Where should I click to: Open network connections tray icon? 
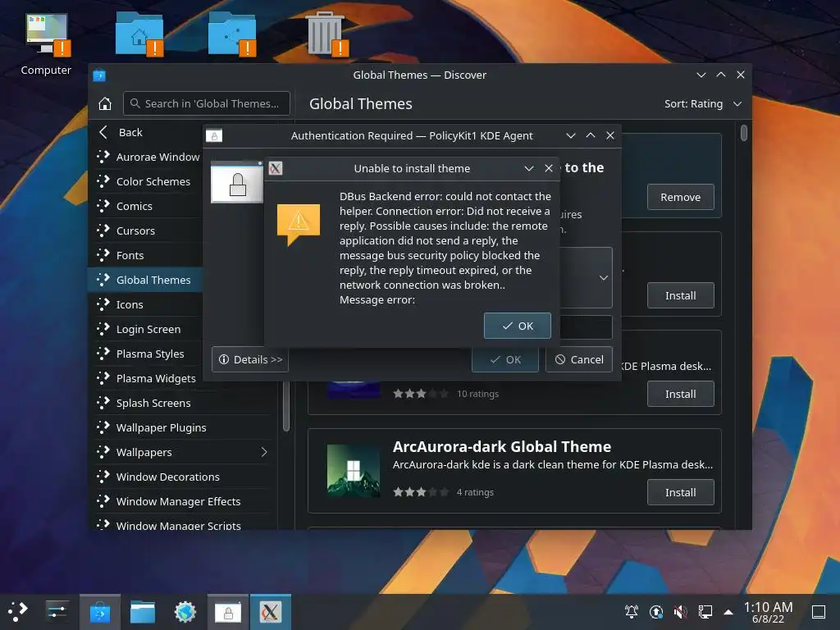point(705,611)
